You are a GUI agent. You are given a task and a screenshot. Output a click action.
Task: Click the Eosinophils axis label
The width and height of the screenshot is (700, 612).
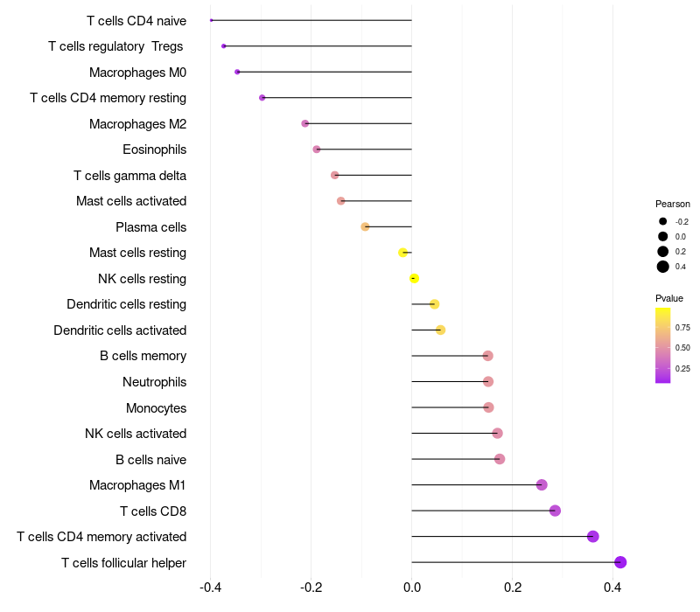click(155, 150)
